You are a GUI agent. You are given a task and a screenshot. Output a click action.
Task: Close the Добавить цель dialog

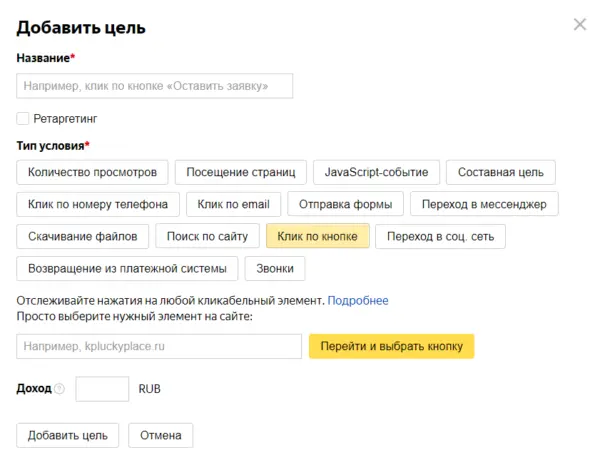point(580,25)
